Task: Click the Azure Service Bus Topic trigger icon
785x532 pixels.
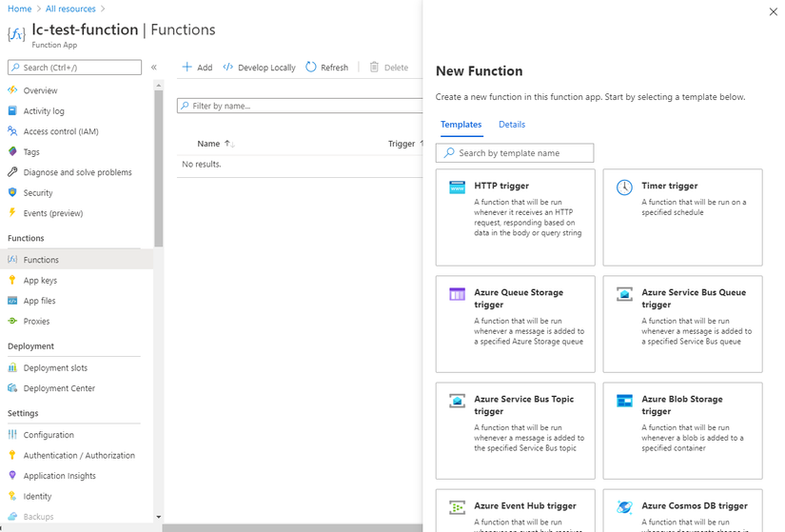Action: point(457,401)
